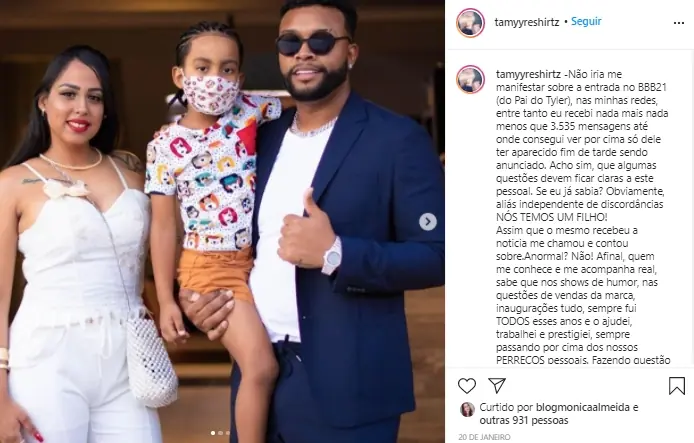Open the avatar beside the caption
Screen dimensions: 694x443
tap(470, 79)
